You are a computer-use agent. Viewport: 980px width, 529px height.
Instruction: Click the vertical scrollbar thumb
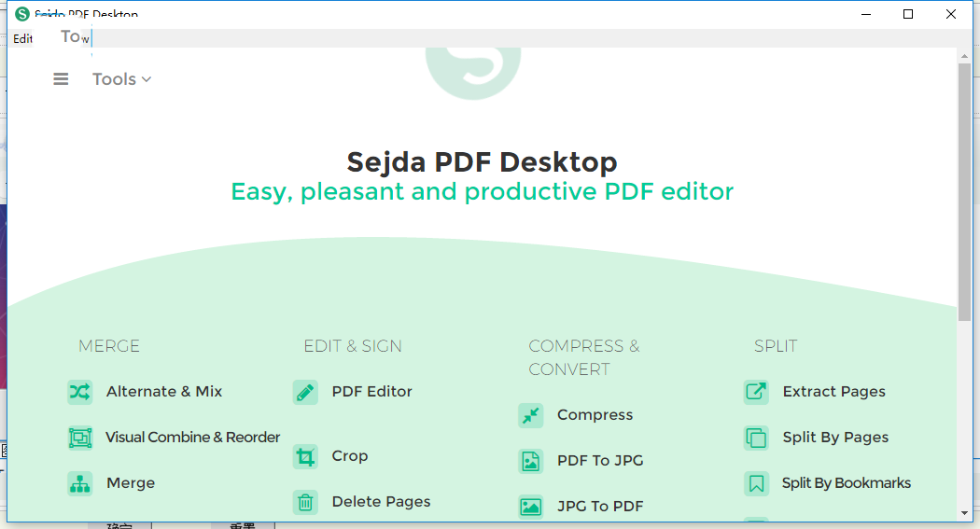point(964,192)
